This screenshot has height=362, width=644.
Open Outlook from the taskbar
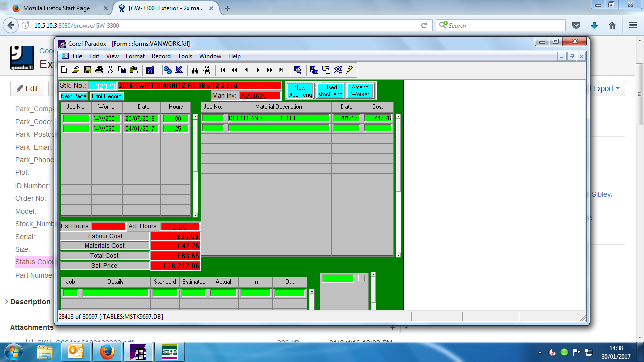coord(75,352)
